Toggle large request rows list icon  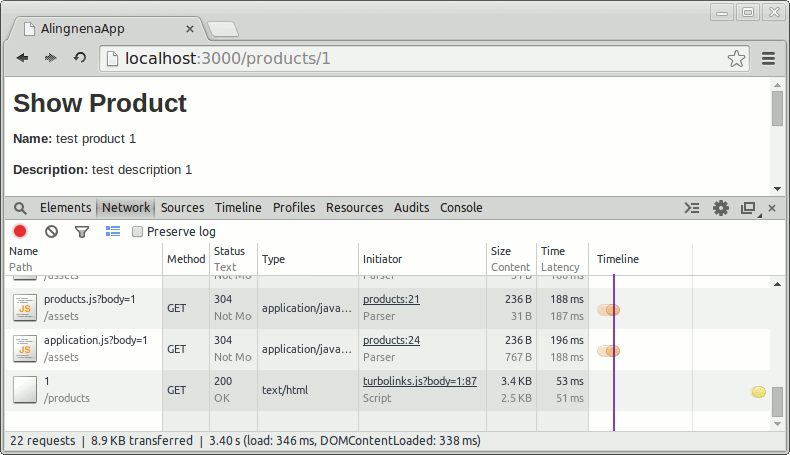click(113, 232)
